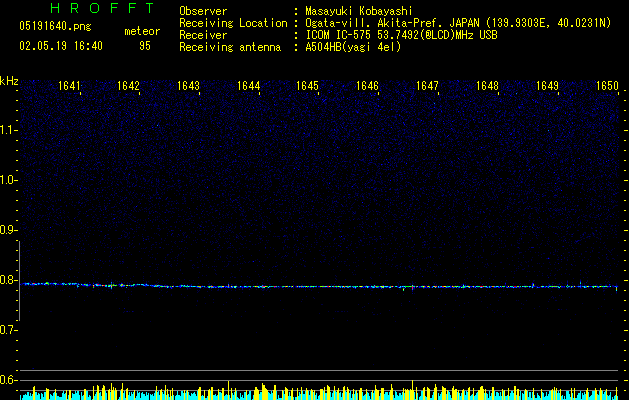629x400 pixels.
Task: Click the 1646 time marker
Action: tap(367, 86)
